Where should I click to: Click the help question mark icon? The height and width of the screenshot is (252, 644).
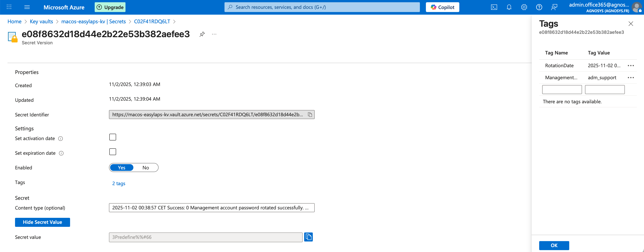(539, 7)
